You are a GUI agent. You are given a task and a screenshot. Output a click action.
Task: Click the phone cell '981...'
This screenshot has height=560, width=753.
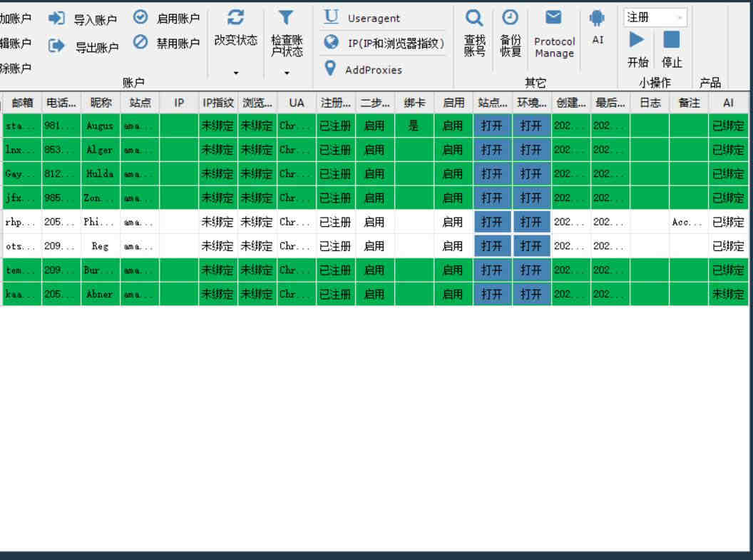point(61,126)
